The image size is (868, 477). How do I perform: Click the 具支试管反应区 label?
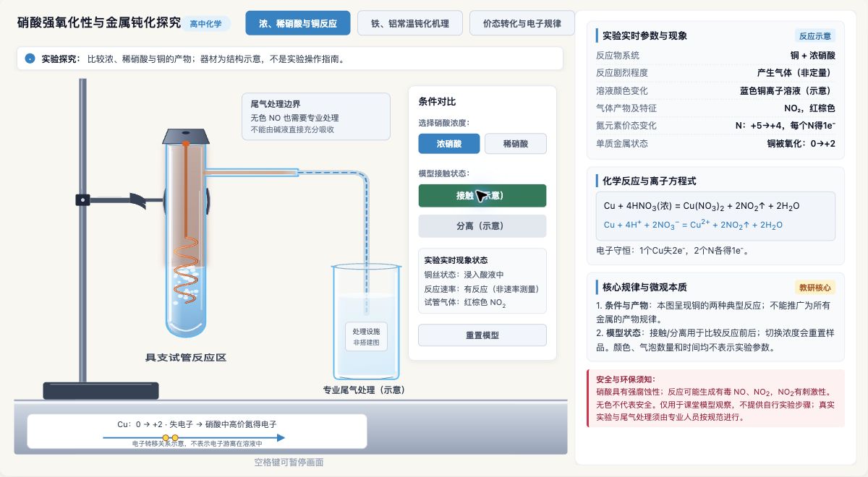pyautogui.click(x=186, y=358)
